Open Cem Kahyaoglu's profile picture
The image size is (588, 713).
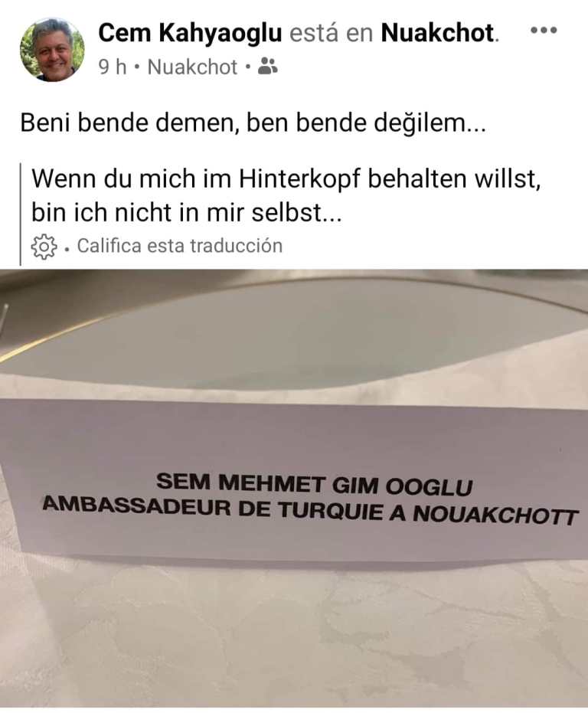(x=52, y=50)
